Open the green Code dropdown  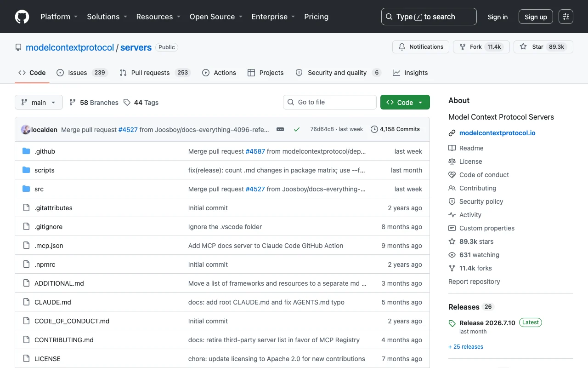click(405, 103)
